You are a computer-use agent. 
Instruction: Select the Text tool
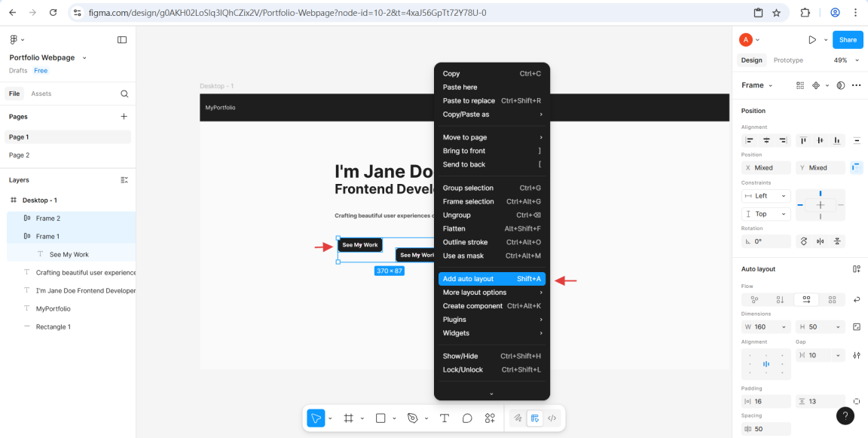[x=445, y=418]
